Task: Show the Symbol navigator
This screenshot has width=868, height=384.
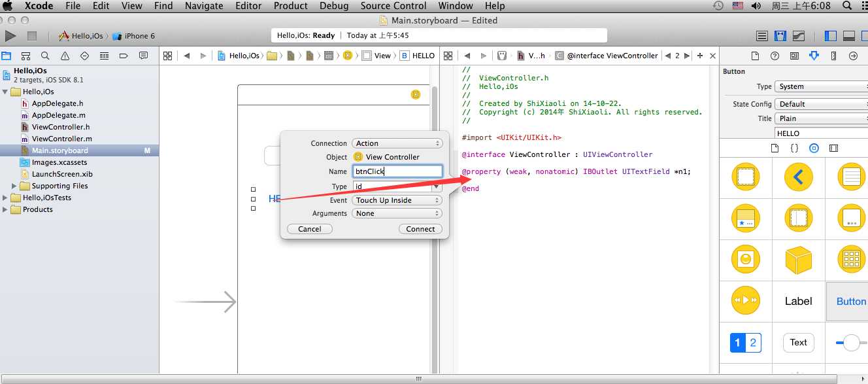Action: [26, 56]
